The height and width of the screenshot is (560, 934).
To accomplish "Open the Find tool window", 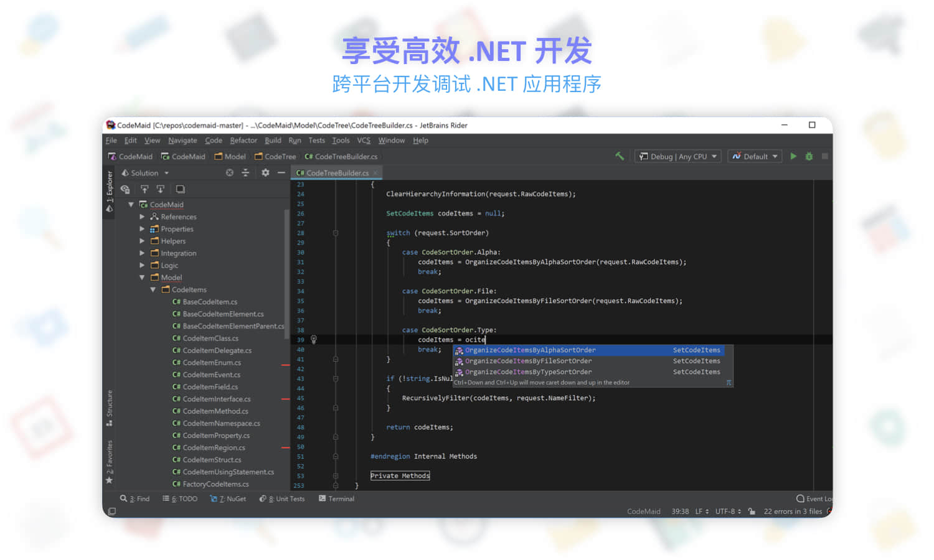I will point(135,499).
